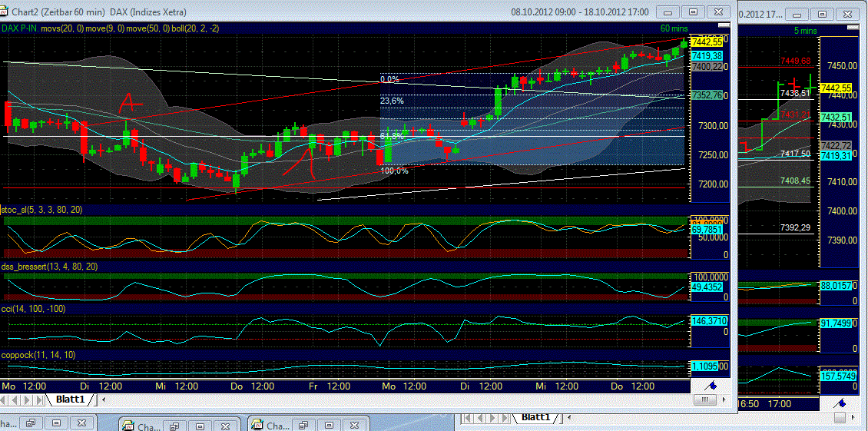Go to last sheet in background window navigator

(505, 417)
